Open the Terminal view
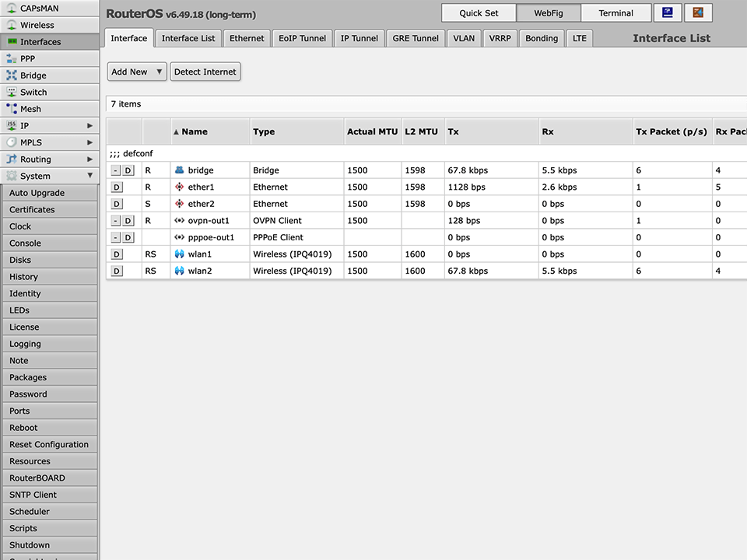This screenshot has width=747, height=560. tap(615, 12)
